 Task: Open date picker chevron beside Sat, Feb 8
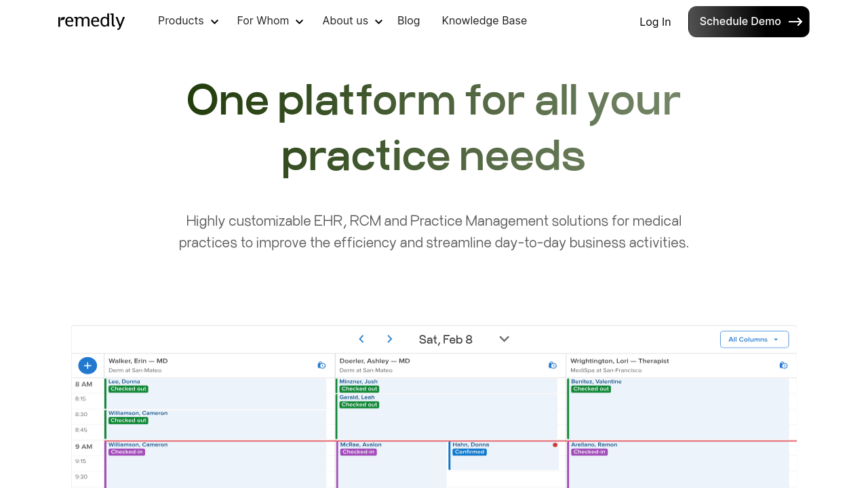point(504,339)
